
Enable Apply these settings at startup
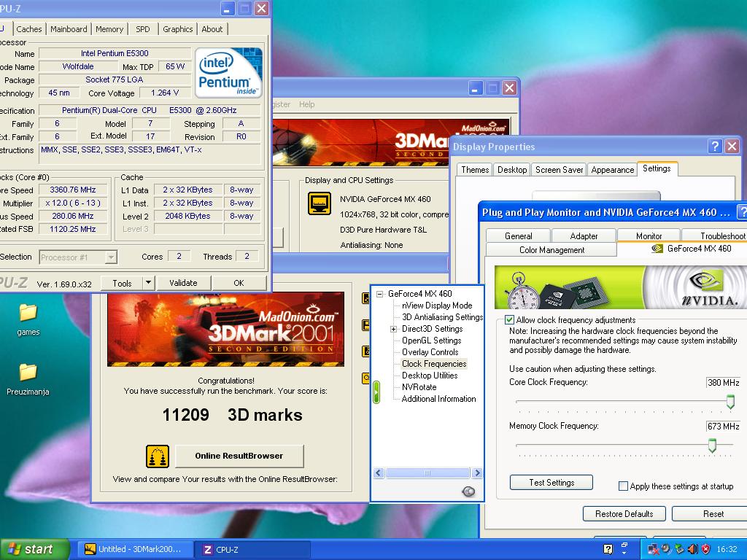pyautogui.click(x=623, y=486)
